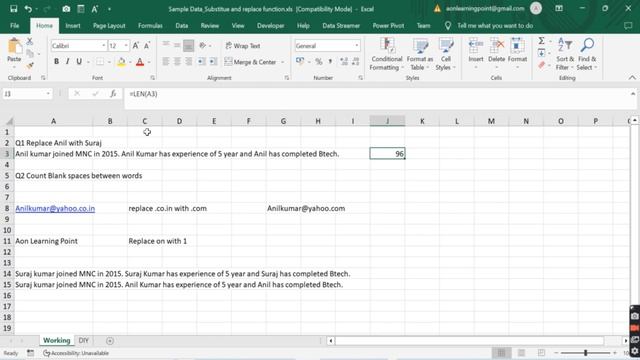Expand the Merge & Center dropdown arrow

click(282, 62)
